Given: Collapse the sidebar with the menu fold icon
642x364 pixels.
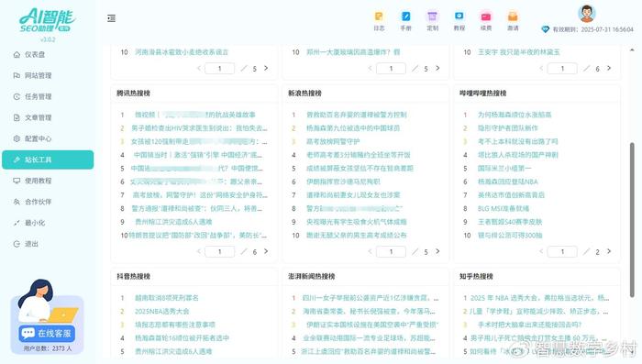Looking at the screenshot, I should click(x=111, y=18).
